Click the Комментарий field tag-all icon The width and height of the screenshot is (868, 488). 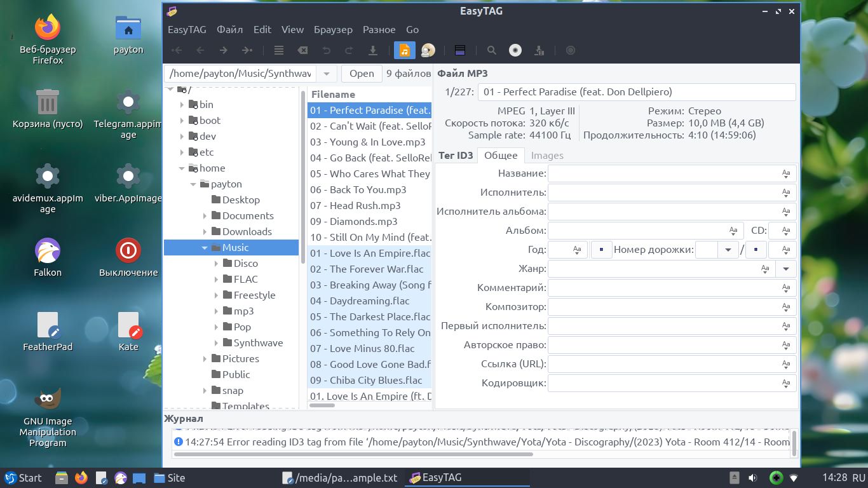786,288
